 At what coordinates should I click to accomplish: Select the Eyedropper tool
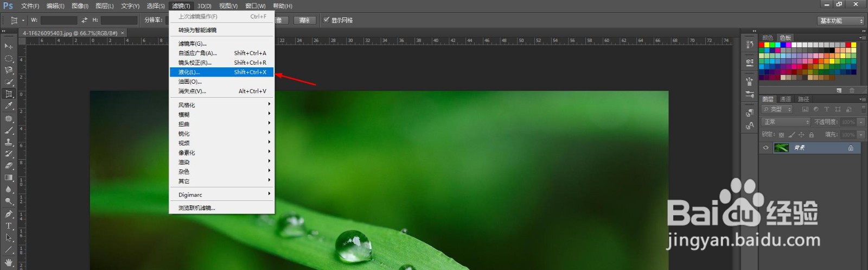[x=9, y=106]
